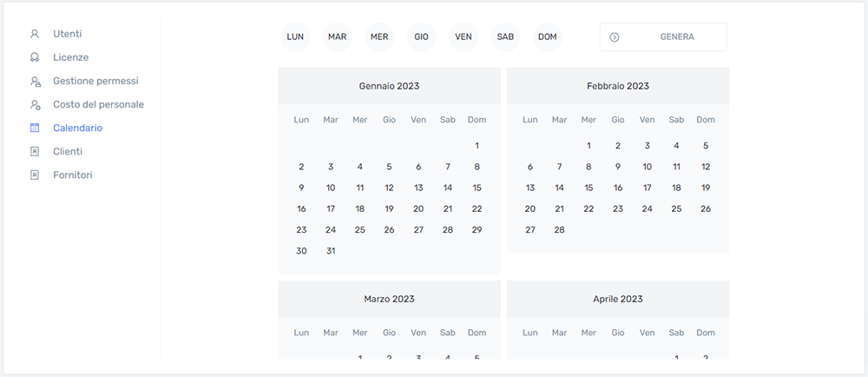The height and width of the screenshot is (377, 868).
Task: Click Ven column header in Febbraio 2023
Action: pyautogui.click(x=648, y=120)
